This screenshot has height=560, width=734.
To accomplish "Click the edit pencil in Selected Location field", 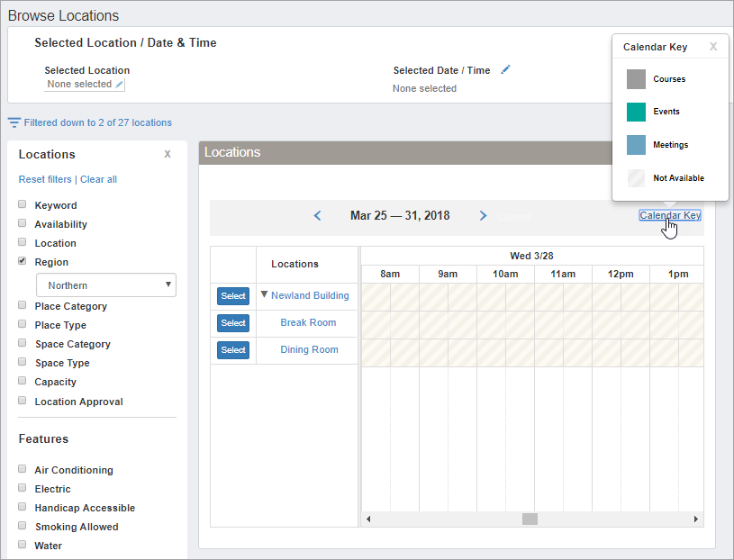I will click(x=119, y=85).
